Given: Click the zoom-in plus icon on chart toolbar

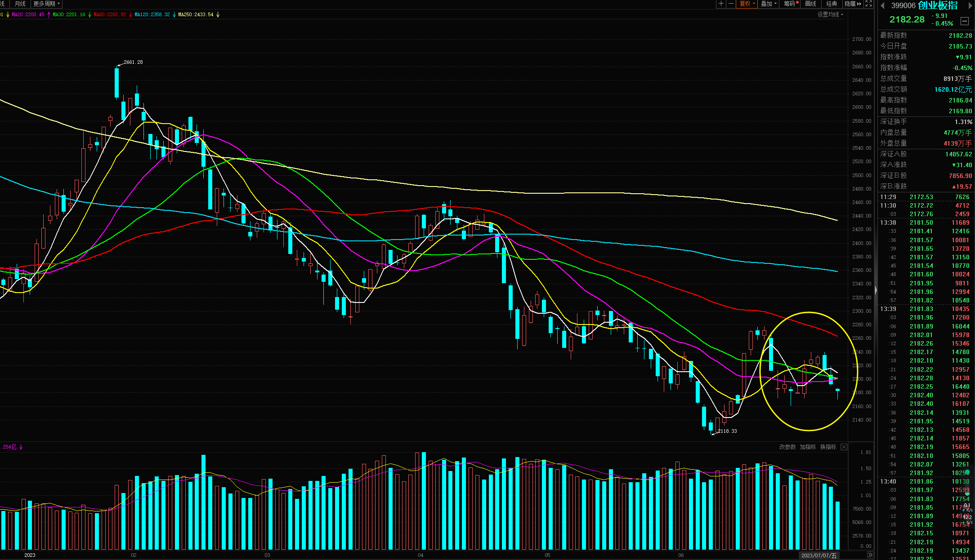Looking at the screenshot, I should pos(721,4).
